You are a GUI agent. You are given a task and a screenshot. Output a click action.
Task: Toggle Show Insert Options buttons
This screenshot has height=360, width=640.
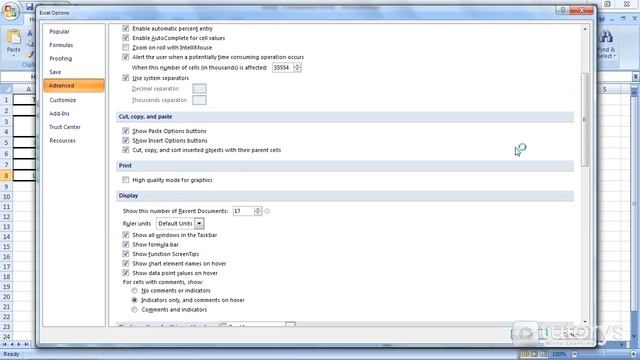pyautogui.click(x=126, y=140)
